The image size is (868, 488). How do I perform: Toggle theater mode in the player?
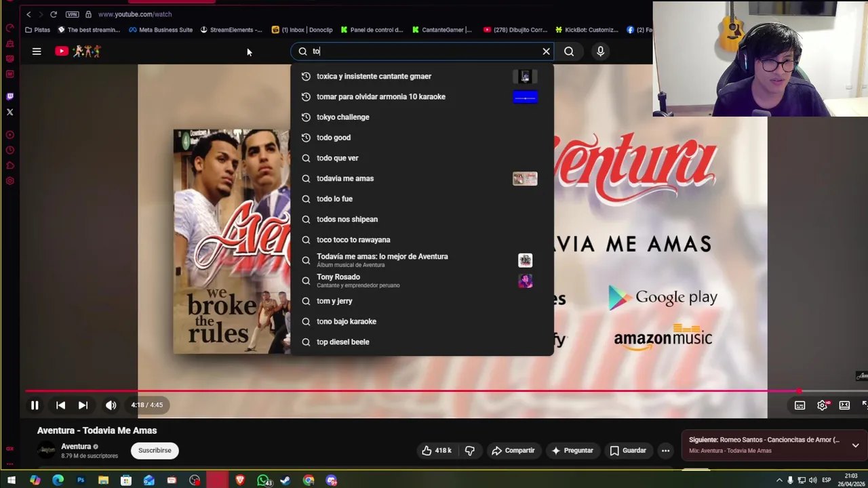point(844,405)
